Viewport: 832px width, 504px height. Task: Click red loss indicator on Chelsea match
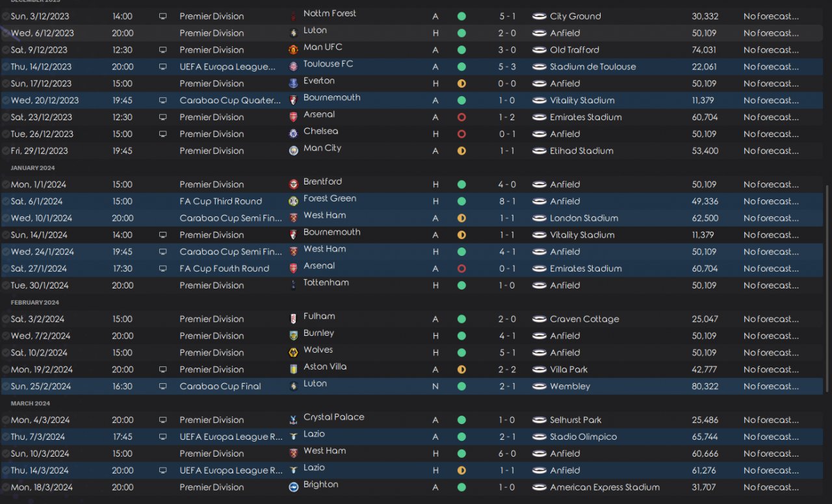[461, 134]
